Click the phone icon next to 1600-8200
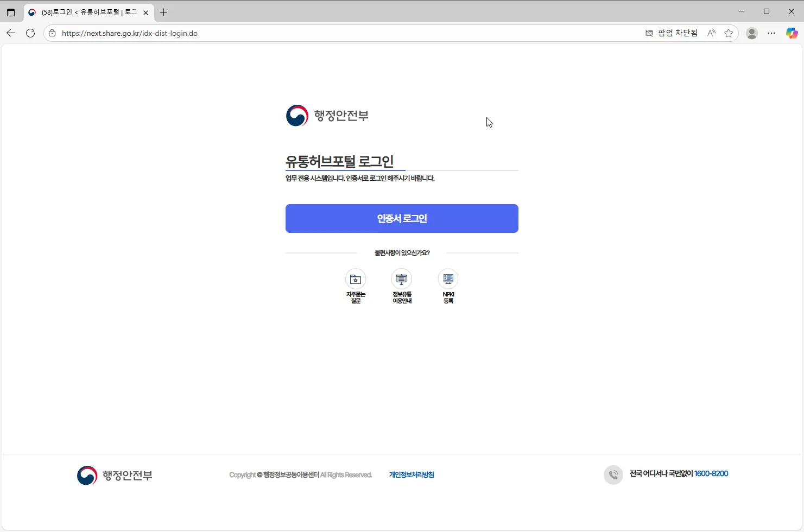This screenshot has height=532, width=804. [x=613, y=474]
